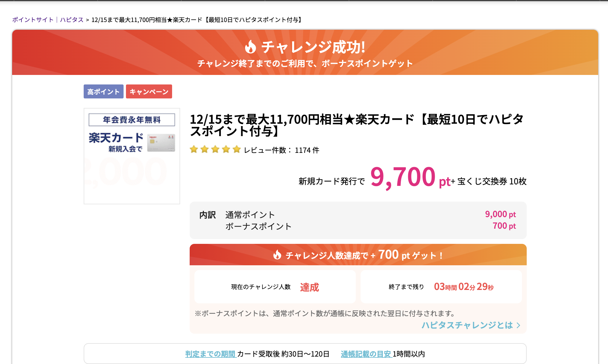
Task: Open the ハピタスチャレンジとは link
Action: (467, 325)
